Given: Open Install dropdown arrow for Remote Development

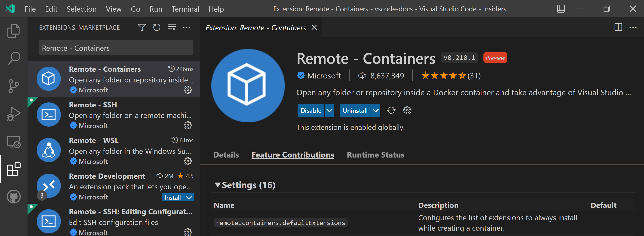Looking at the screenshot, I should point(189,197).
